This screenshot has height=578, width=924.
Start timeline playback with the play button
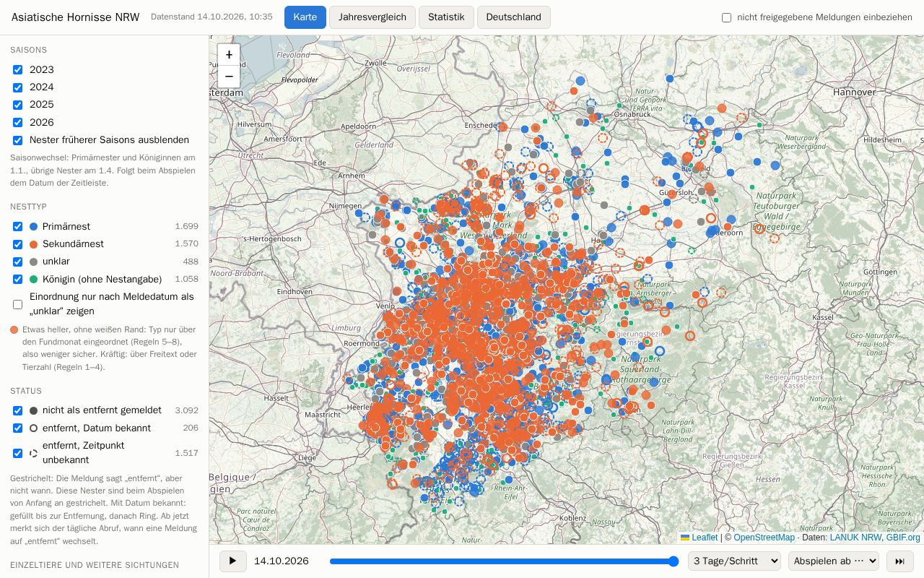tap(232, 561)
